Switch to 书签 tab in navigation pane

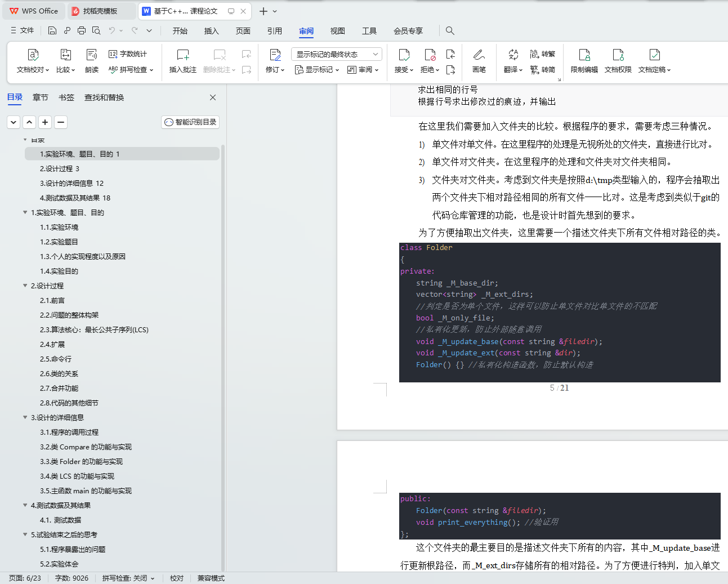[x=66, y=97]
